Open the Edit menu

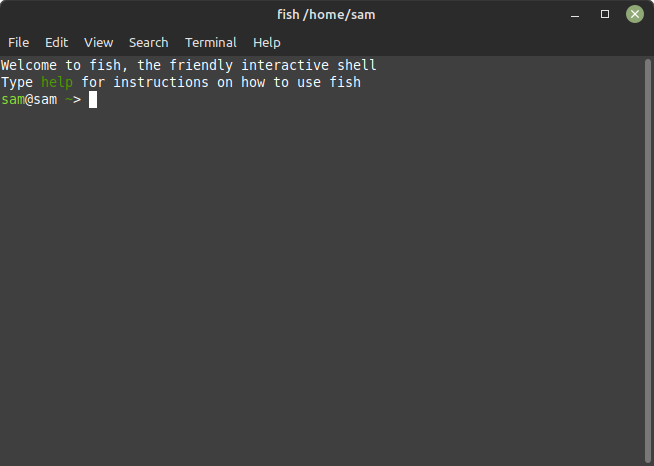tap(56, 43)
